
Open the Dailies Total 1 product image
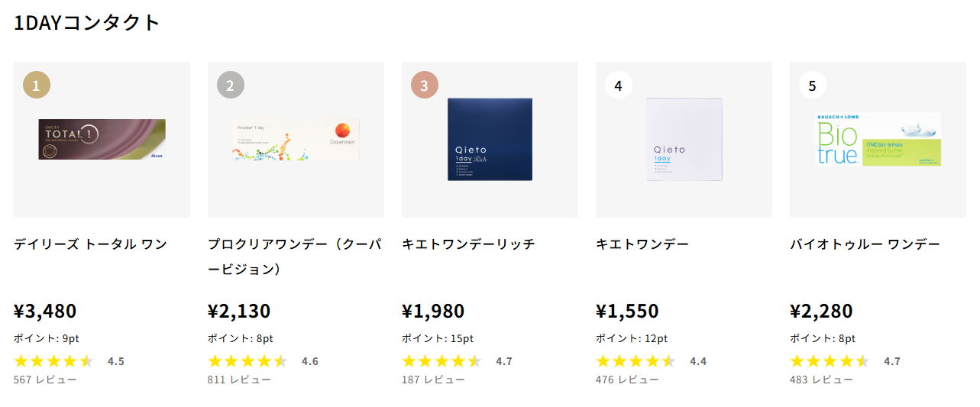pyautogui.click(x=102, y=139)
